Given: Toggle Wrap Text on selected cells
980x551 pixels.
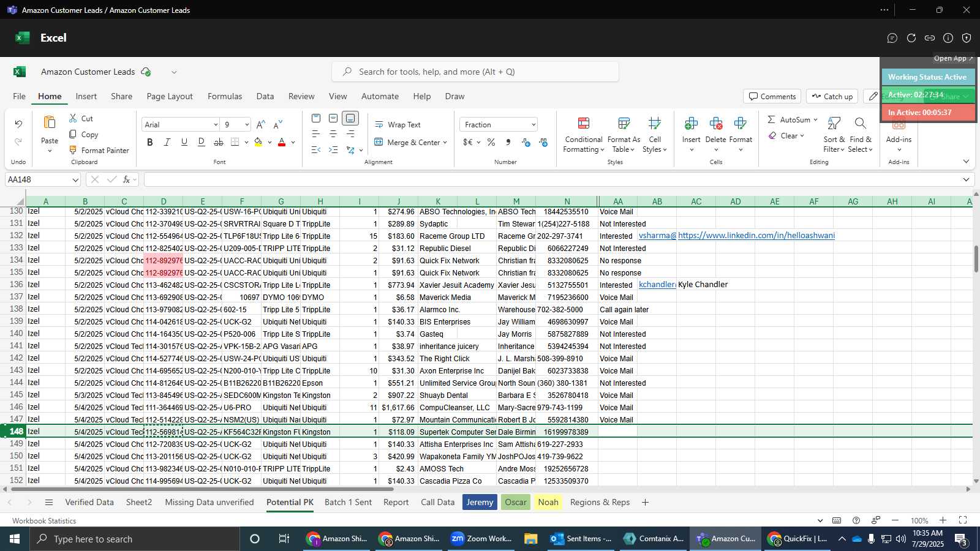Looking at the screenshot, I should (x=398, y=124).
